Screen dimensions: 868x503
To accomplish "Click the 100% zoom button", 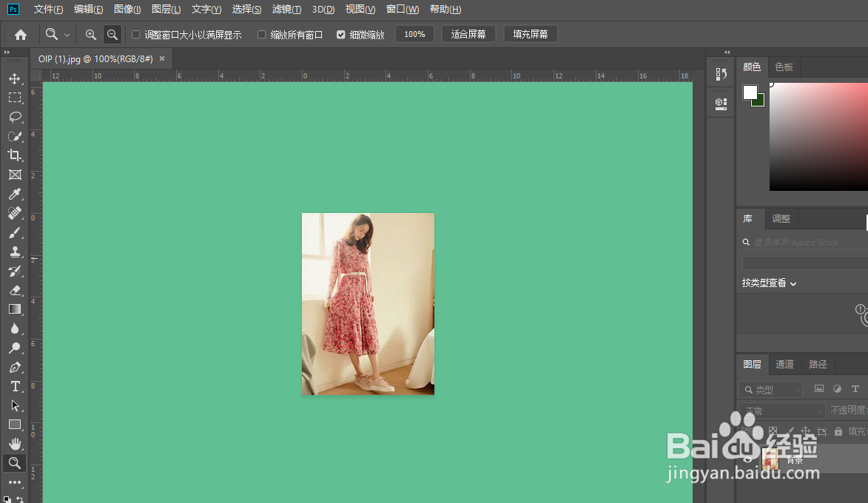I will pos(414,34).
